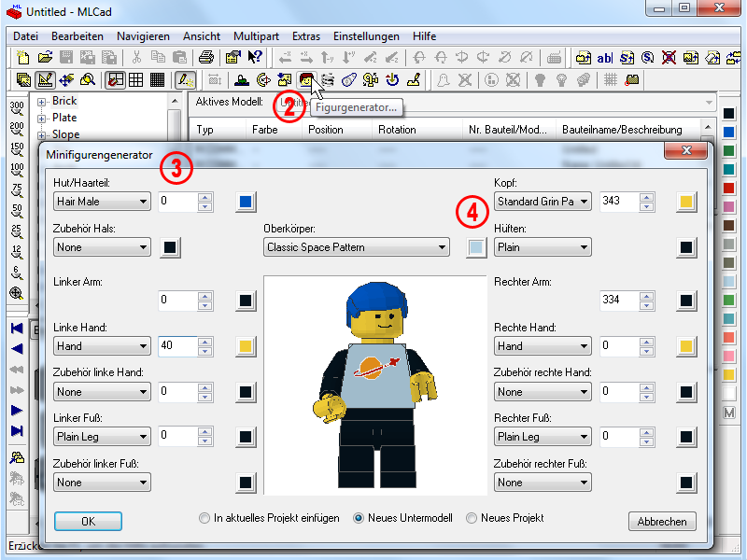
Task: Choose the fine grid icon
Action: click(x=157, y=79)
